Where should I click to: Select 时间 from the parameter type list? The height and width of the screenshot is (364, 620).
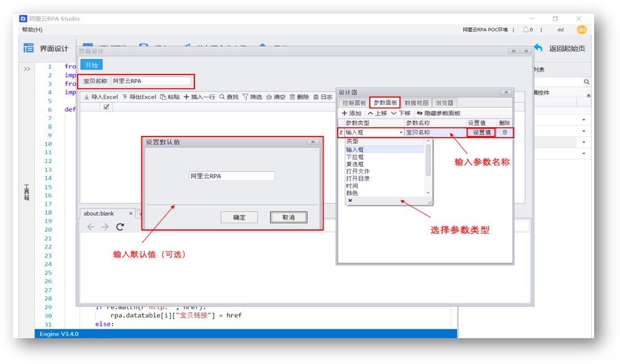tap(384, 186)
